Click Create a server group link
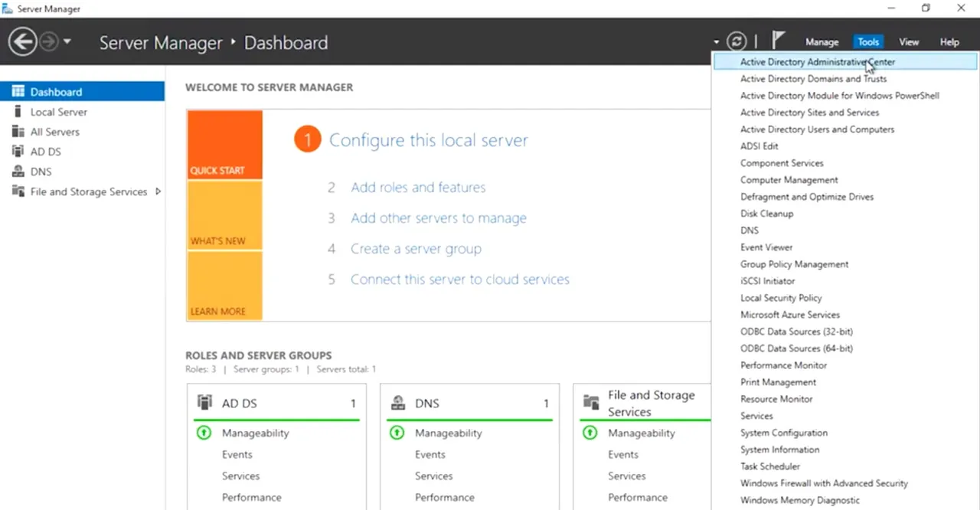Image resolution: width=980 pixels, height=510 pixels. (x=416, y=248)
